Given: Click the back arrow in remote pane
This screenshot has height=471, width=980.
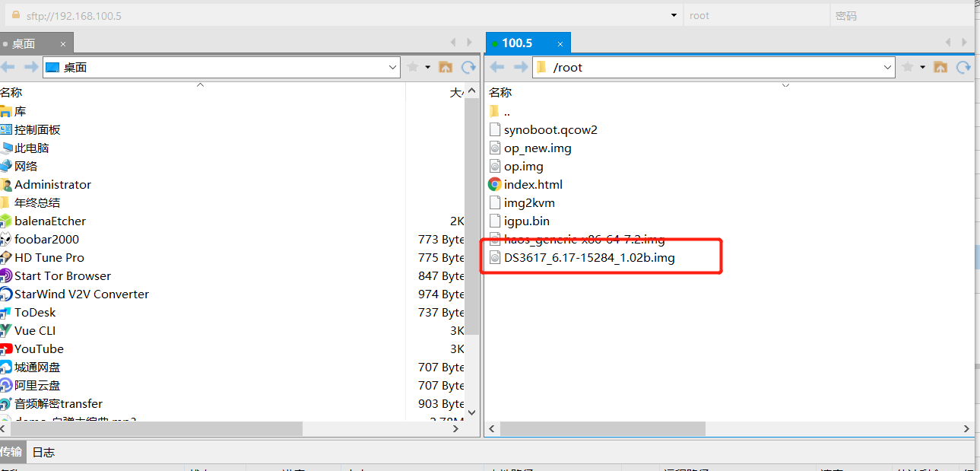Looking at the screenshot, I should tap(497, 68).
